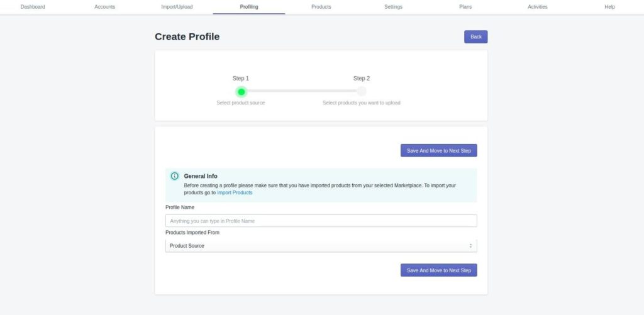Open the Dashboard tab
This screenshot has height=315, width=644.
click(33, 7)
